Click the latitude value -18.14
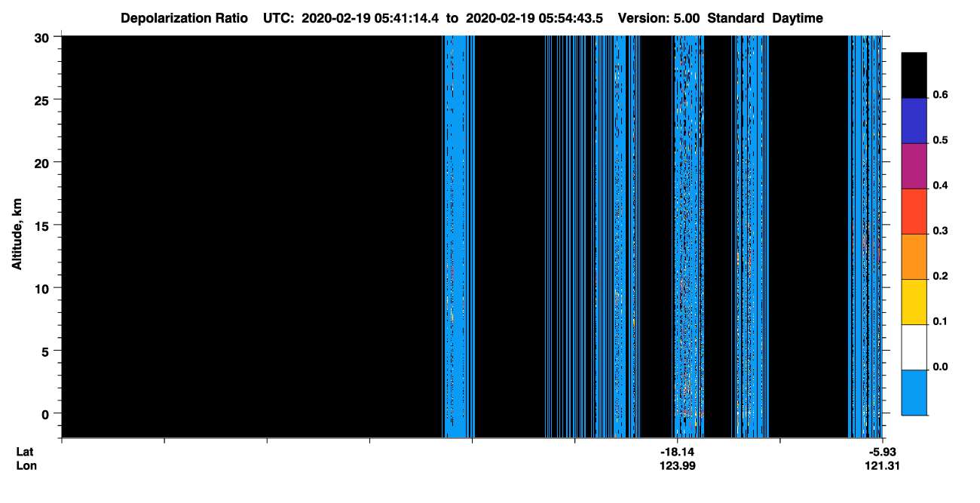Viewport: 980px width, 503px height. coord(677,452)
